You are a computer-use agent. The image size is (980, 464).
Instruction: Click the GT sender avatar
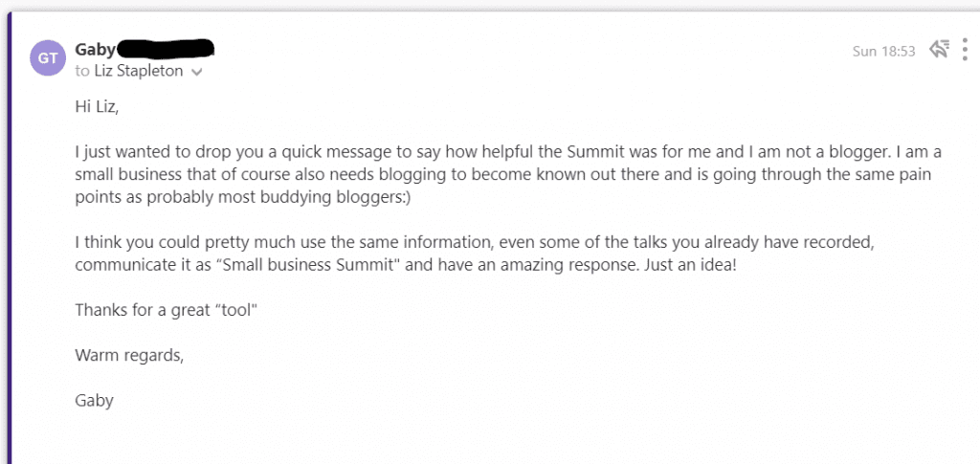point(46,59)
